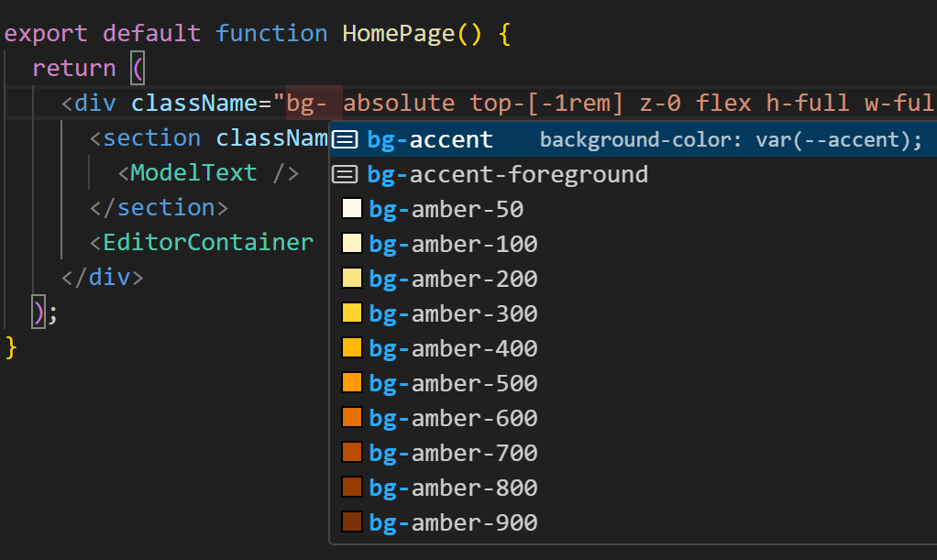937x560 pixels.
Task: Click the EditorContainer component tag
Action: 208,243
